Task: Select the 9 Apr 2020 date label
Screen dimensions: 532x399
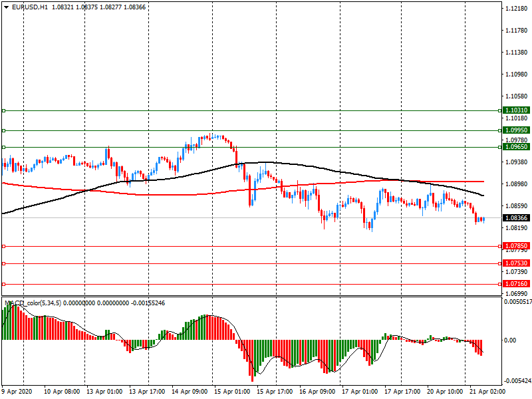Action: click(x=18, y=392)
